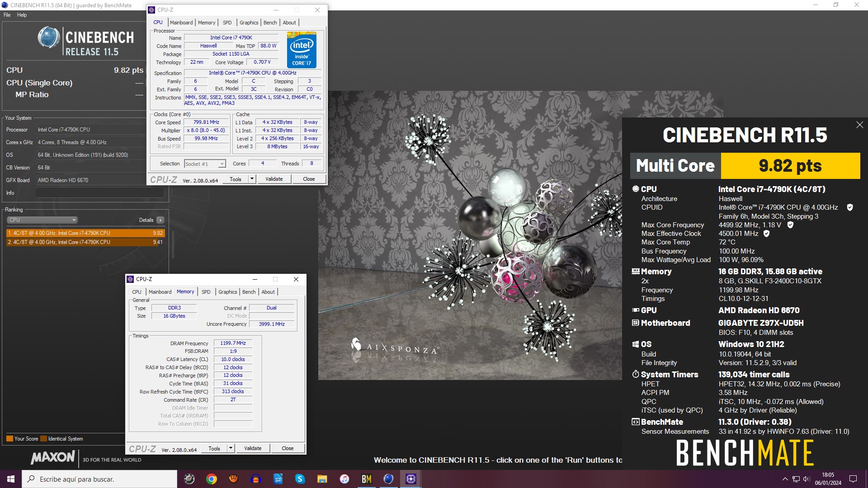The width and height of the screenshot is (868, 488).
Task: Select first ranking entry scoring 9.82
Action: (85, 233)
